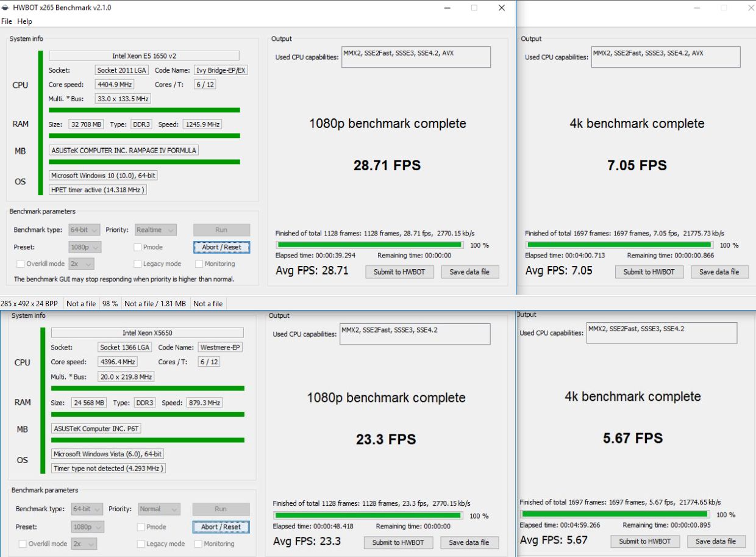
Task: Enable Overkill mode in Xeon X5650 panel
Action: 23,544
